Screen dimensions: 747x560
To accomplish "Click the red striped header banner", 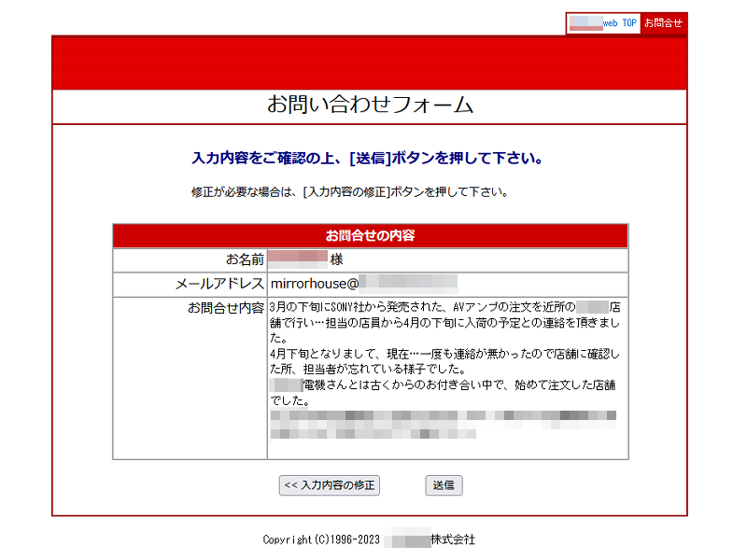I will [x=370, y=63].
